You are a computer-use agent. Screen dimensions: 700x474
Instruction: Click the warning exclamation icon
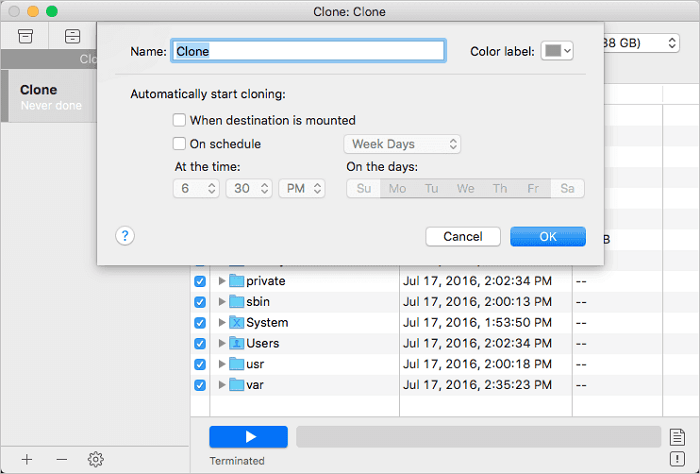[678, 459]
